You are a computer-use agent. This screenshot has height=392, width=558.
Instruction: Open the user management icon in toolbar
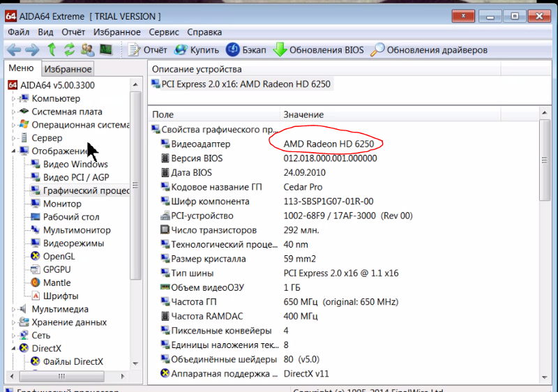tap(88, 50)
